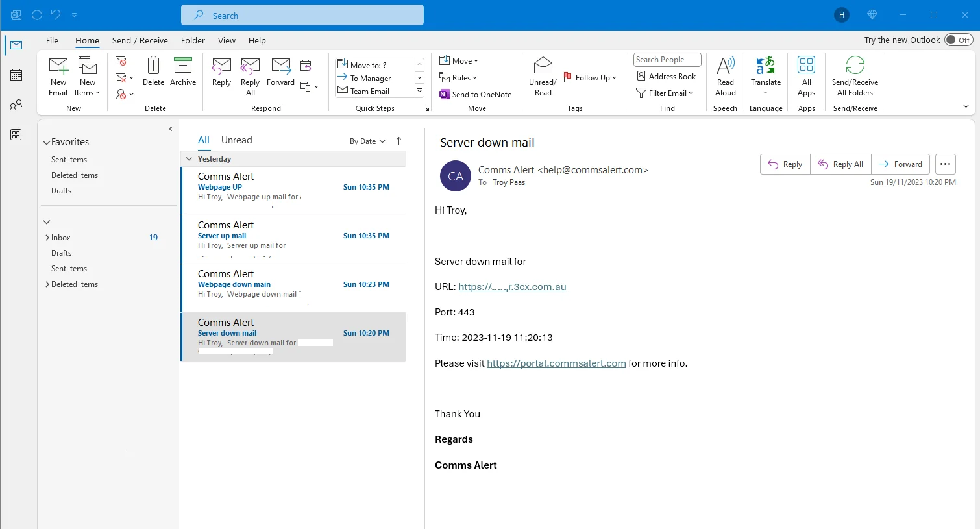The image size is (980, 529).
Task: Open the View tab
Action: [x=227, y=40]
